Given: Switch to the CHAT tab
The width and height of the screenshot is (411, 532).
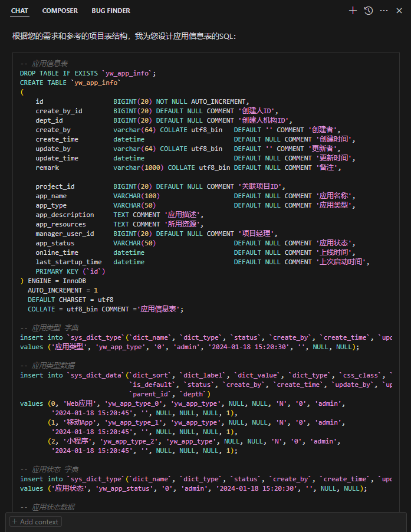Looking at the screenshot, I should (19, 11).
